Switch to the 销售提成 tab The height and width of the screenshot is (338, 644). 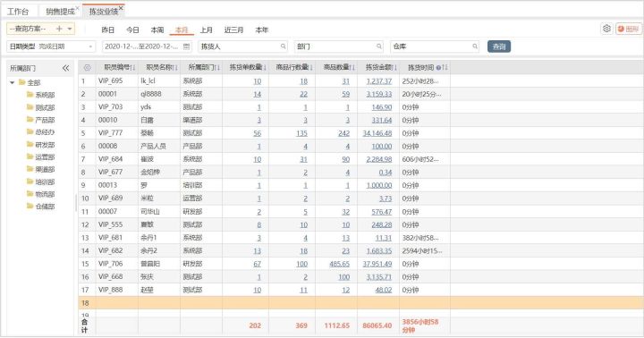tap(60, 12)
